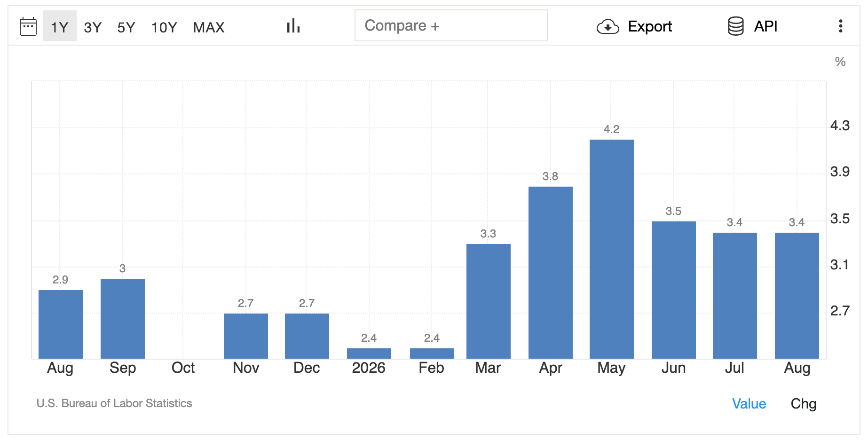Click the '3.1' y-axis value

click(840, 265)
